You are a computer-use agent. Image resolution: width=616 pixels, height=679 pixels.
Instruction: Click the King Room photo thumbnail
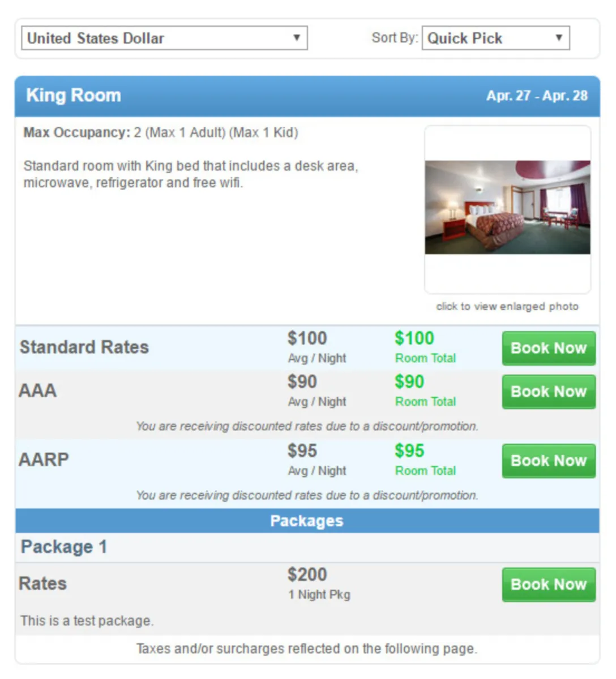[x=507, y=207]
